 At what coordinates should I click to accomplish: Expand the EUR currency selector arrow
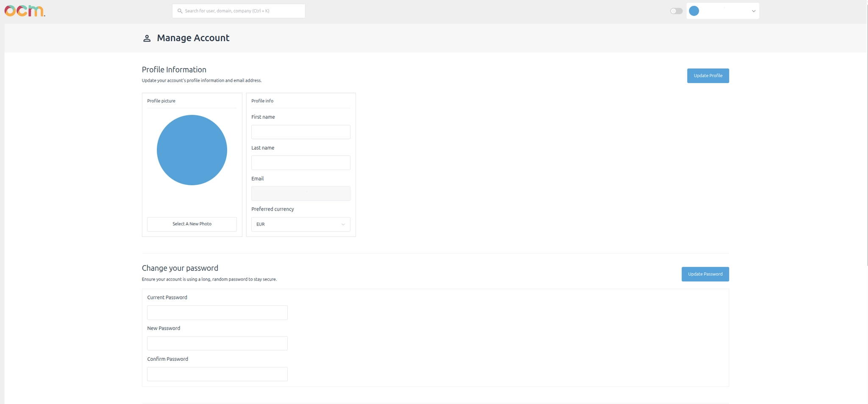pos(343,224)
